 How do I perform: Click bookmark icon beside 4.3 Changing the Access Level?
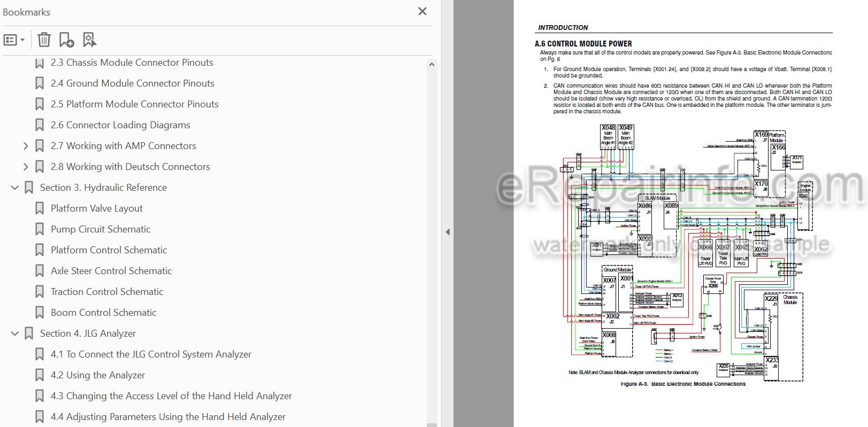[x=39, y=397]
